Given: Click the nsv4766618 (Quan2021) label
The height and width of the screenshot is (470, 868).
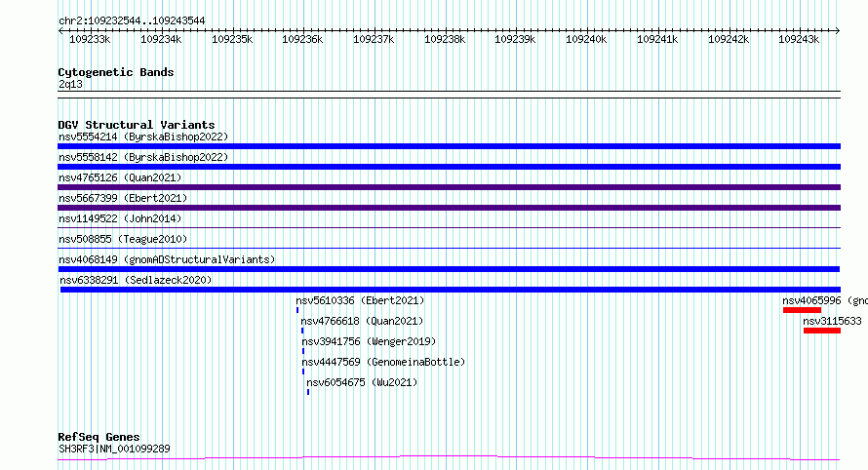Looking at the screenshot, I should (362, 321).
